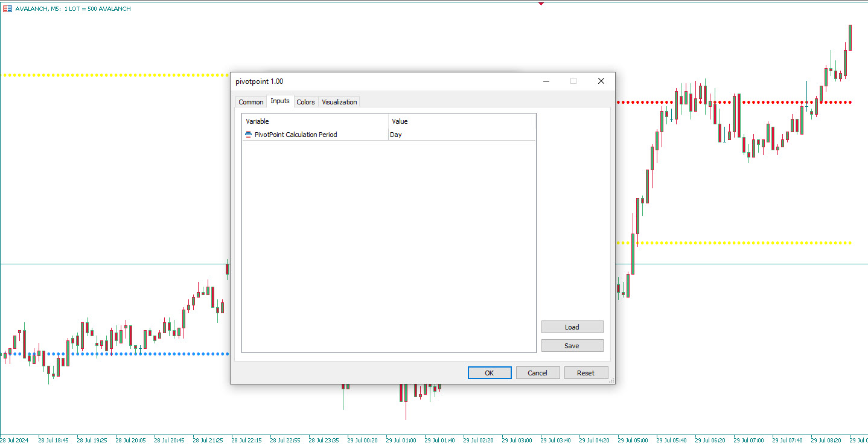Click the chart icon next to AVALANCH title
868x446 pixels.
tap(7, 8)
